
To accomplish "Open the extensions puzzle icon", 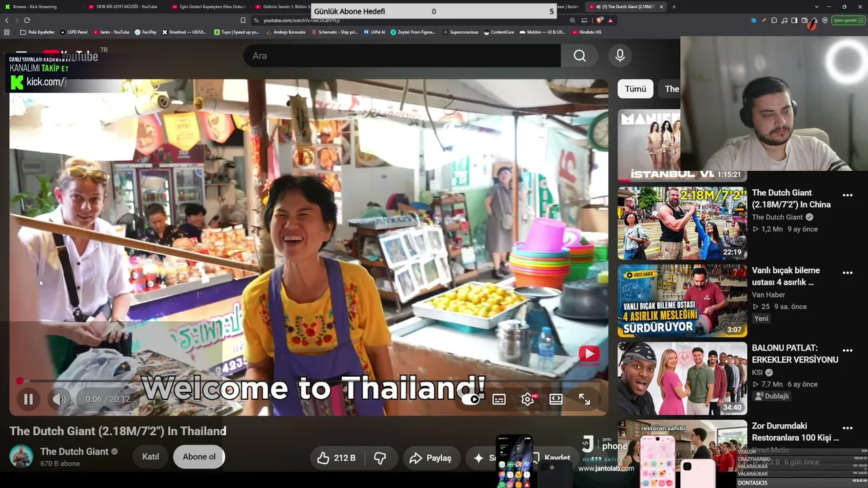I will point(774,20).
